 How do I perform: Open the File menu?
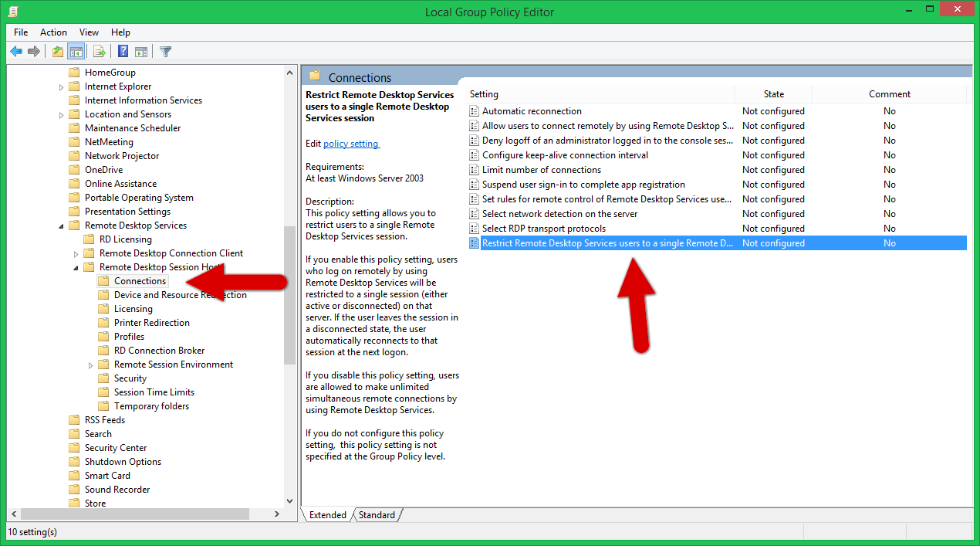tap(21, 32)
